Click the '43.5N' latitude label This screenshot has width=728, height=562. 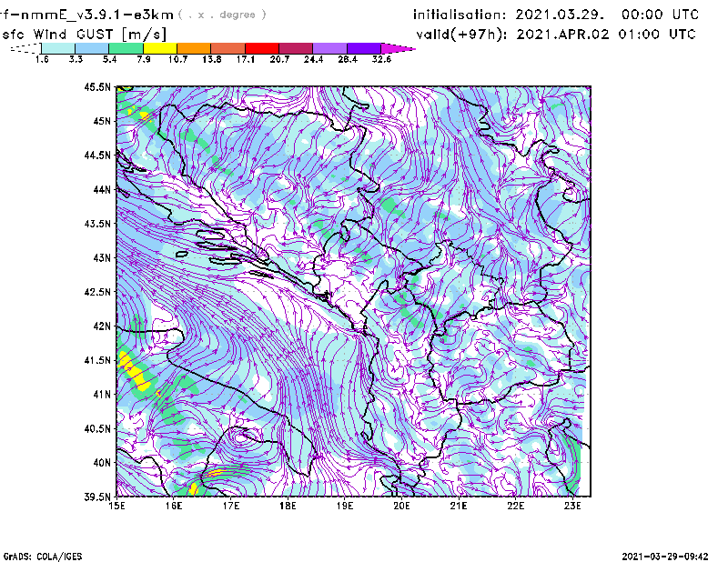97,224
